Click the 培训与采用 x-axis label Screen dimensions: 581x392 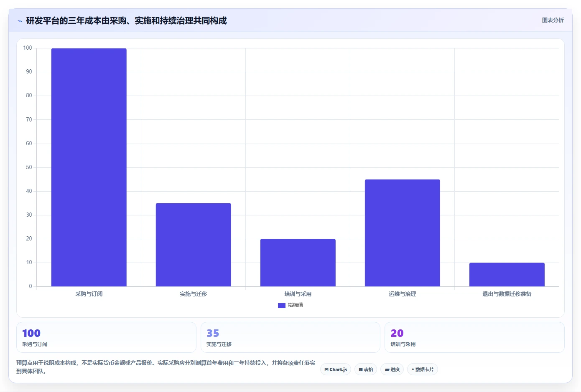[x=298, y=294]
